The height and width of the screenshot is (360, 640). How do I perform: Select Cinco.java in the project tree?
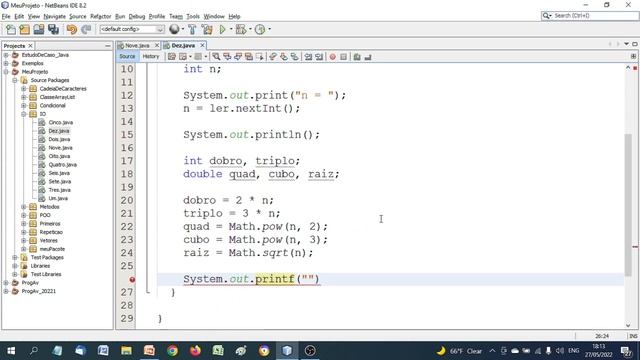[60, 122]
